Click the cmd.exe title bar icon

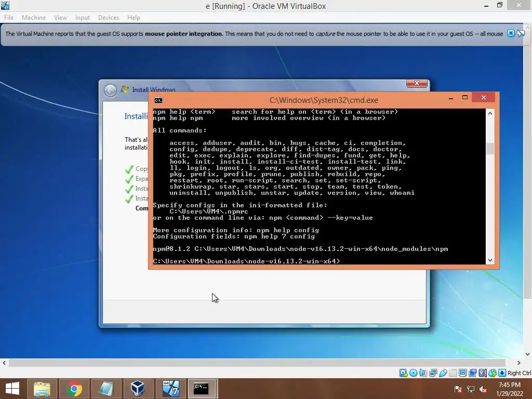point(158,100)
